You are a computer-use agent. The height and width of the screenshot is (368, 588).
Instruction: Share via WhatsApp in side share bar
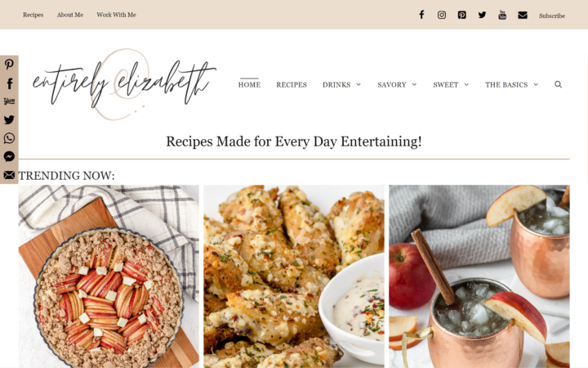[x=9, y=138]
